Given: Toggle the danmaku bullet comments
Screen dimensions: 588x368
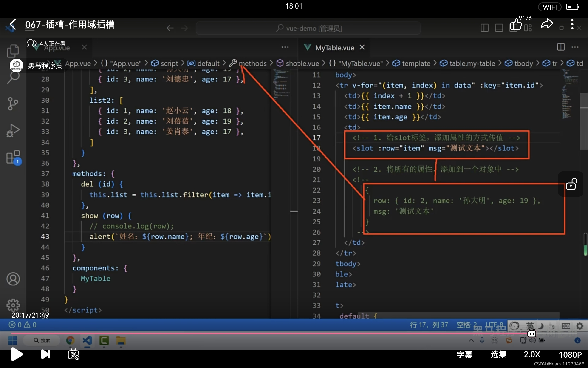Looking at the screenshot, I should (x=74, y=354).
